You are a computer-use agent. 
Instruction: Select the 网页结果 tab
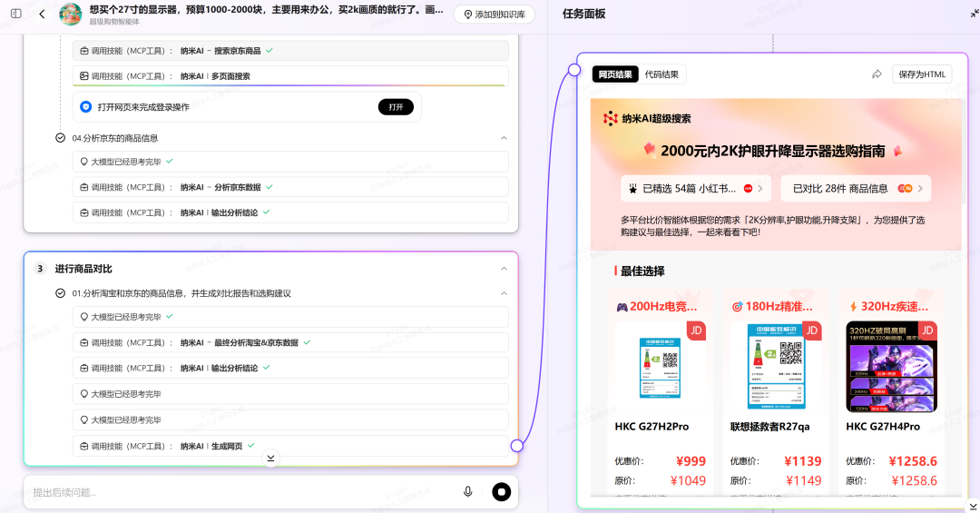click(615, 74)
